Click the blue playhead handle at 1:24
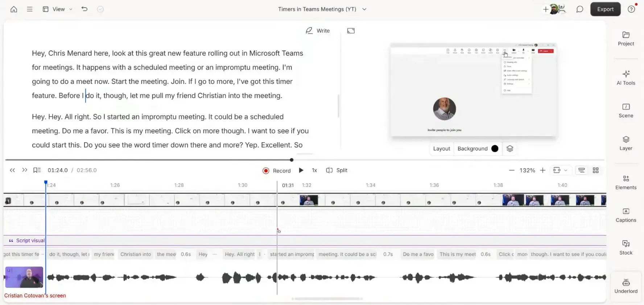This screenshot has height=305, width=644. (x=46, y=182)
